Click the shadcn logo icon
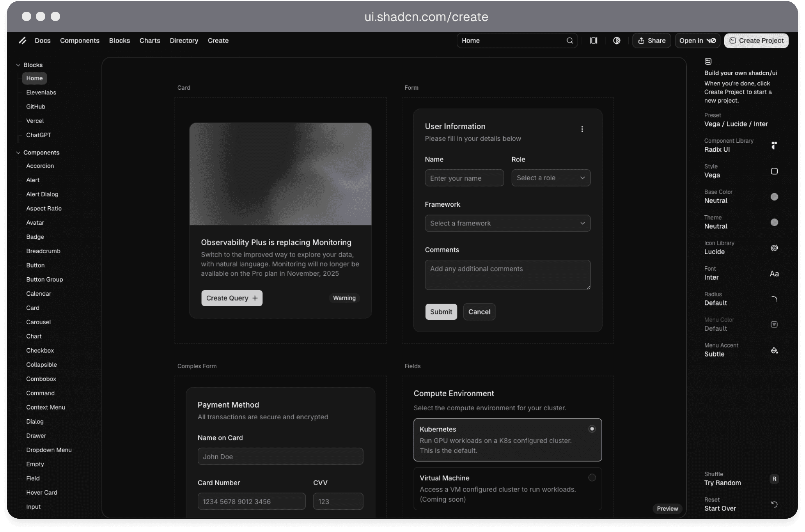Viewport: 805px width, 532px height. click(x=22, y=41)
